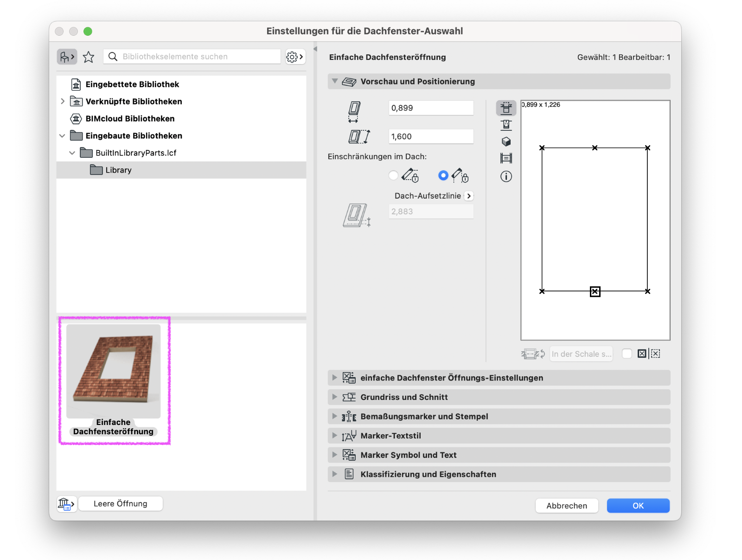Click the green zoom window button

[88, 31]
